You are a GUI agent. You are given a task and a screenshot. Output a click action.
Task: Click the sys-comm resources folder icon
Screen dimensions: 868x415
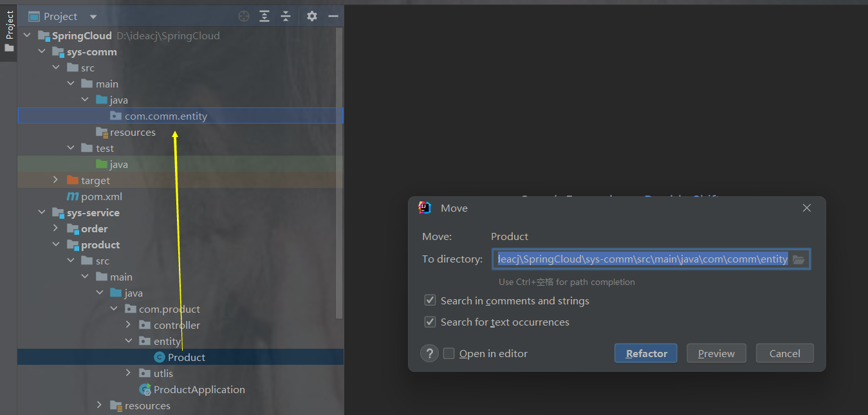click(x=102, y=133)
